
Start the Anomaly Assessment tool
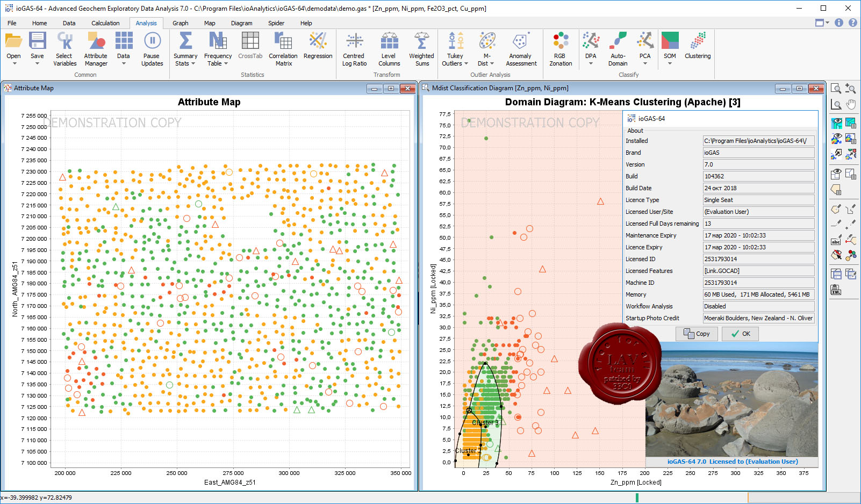(521, 49)
